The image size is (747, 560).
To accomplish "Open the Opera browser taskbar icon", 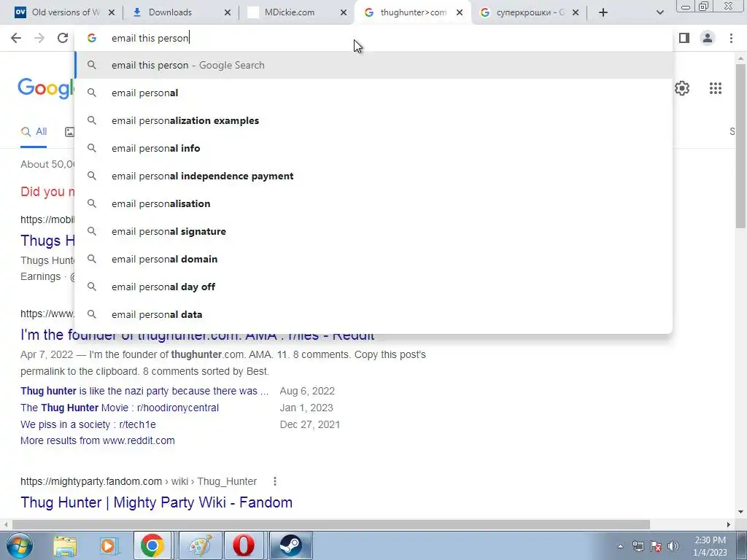I will 244,545.
